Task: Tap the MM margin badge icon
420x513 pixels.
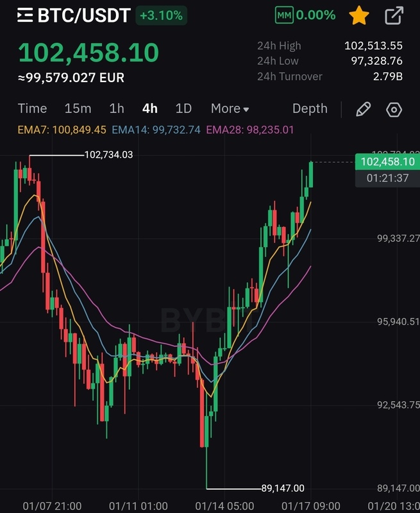Action: 285,15
